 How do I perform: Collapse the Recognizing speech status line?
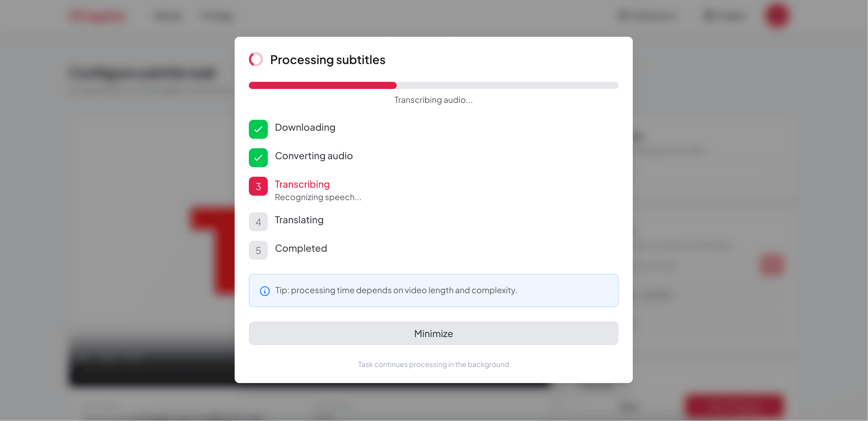[318, 197]
